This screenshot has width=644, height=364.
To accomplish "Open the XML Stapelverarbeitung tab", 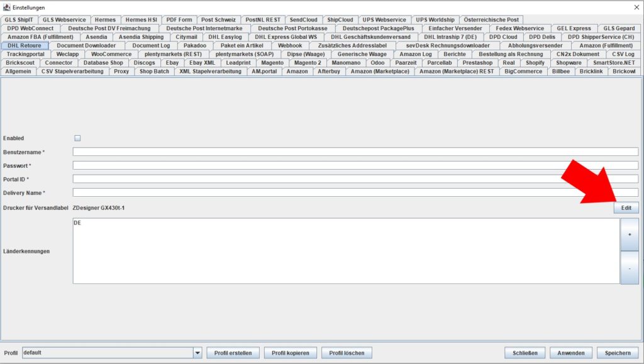I will click(210, 72).
